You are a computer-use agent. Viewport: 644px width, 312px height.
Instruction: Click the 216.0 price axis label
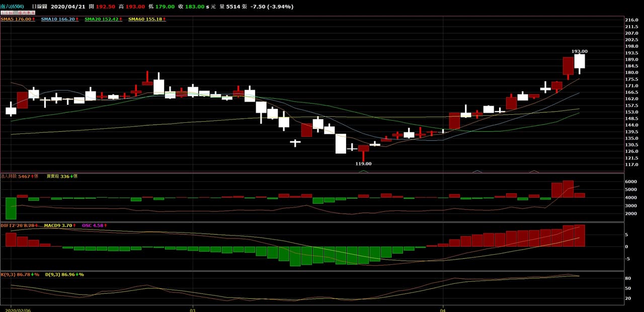pos(631,20)
